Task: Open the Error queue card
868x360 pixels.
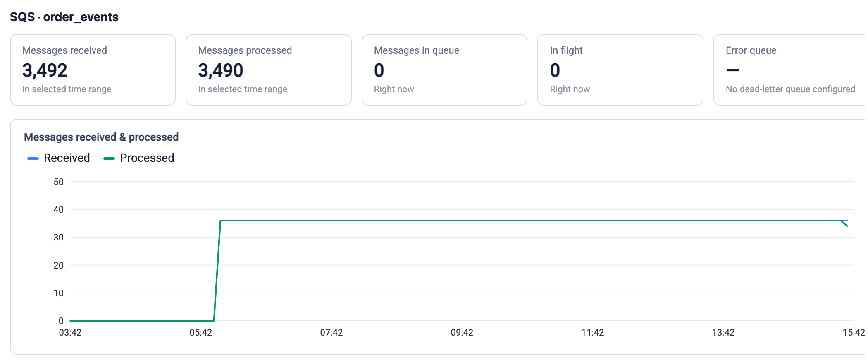Action: coord(790,70)
